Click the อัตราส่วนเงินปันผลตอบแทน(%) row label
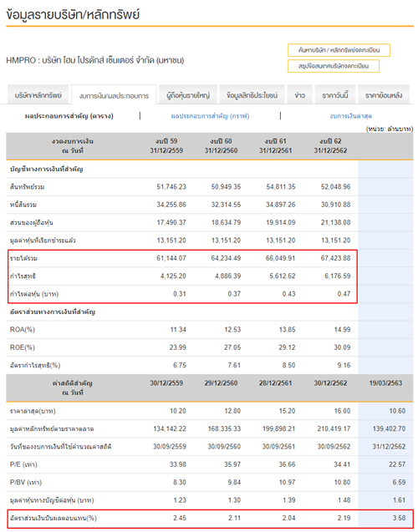 [x=54, y=518]
